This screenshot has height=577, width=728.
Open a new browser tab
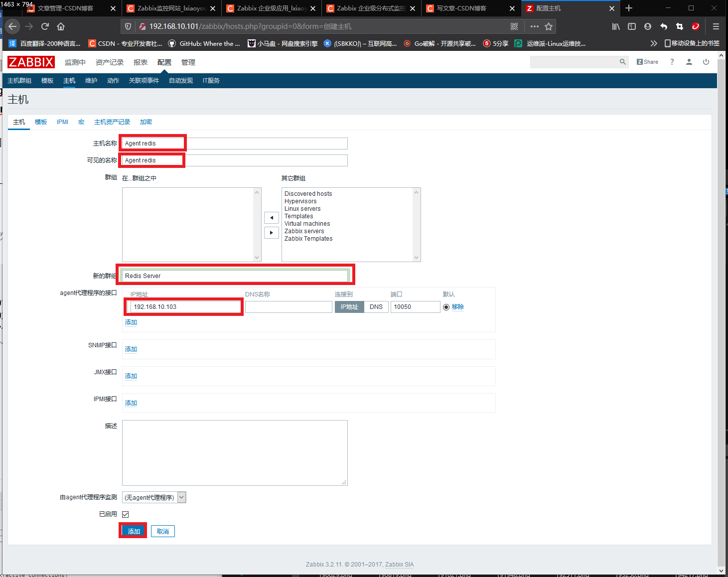coord(629,8)
